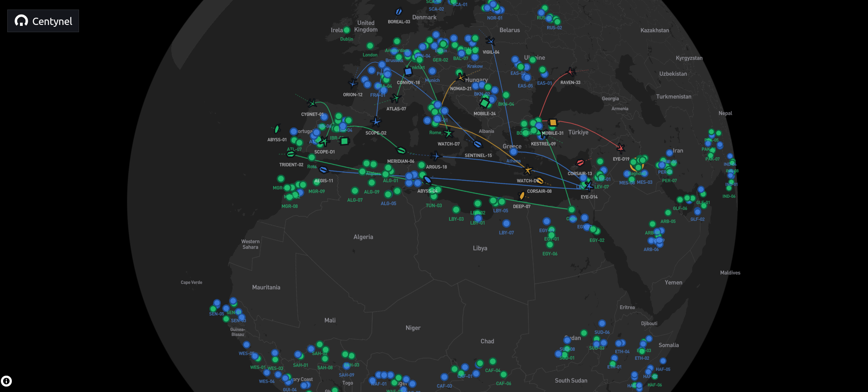Click the London city marker
Viewport: 868px width, 392px height.
pyautogui.click(x=370, y=46)
